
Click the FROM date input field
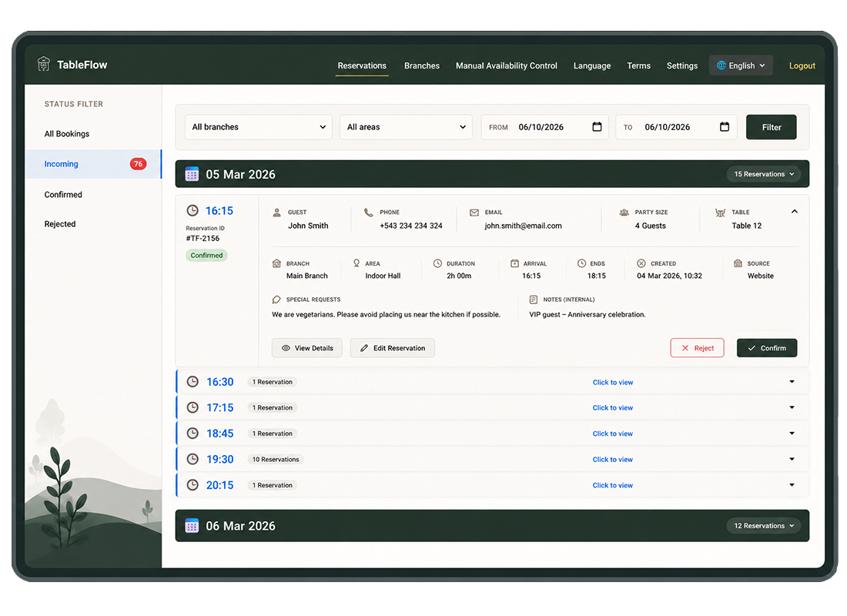[x=545, y=127]
